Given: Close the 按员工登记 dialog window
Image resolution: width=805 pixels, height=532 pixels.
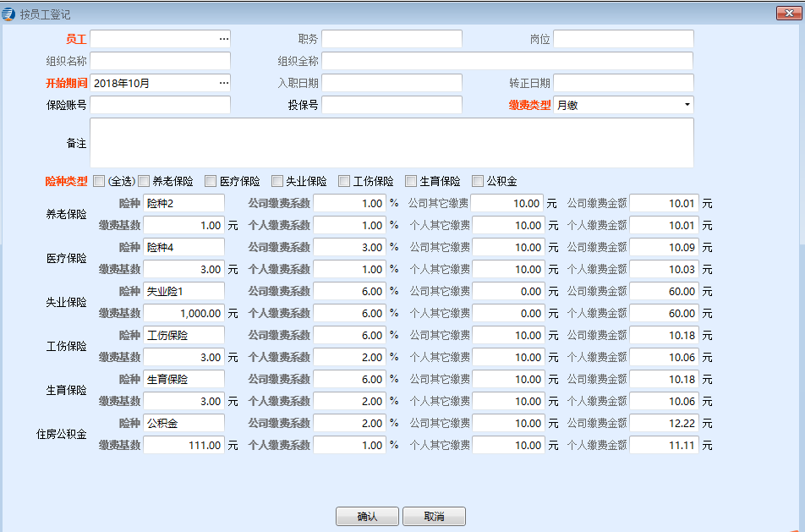Looking at the screenshot, I should pyautogui.click(x=788, y=13).
